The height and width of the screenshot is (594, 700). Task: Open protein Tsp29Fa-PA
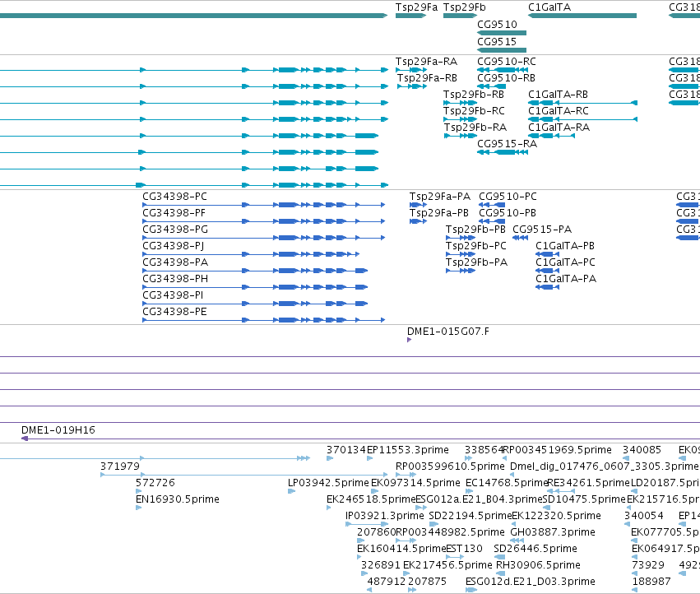pyautogui.click(x=440, y=197)
